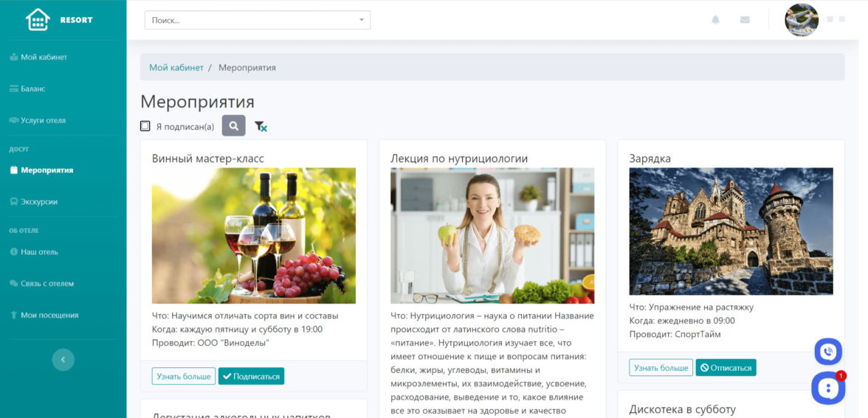Image resolution: width=868 pixels, height=418 pixels.
Task: Click the Мой кабинет sidebar icon
Action: [15, 57]
